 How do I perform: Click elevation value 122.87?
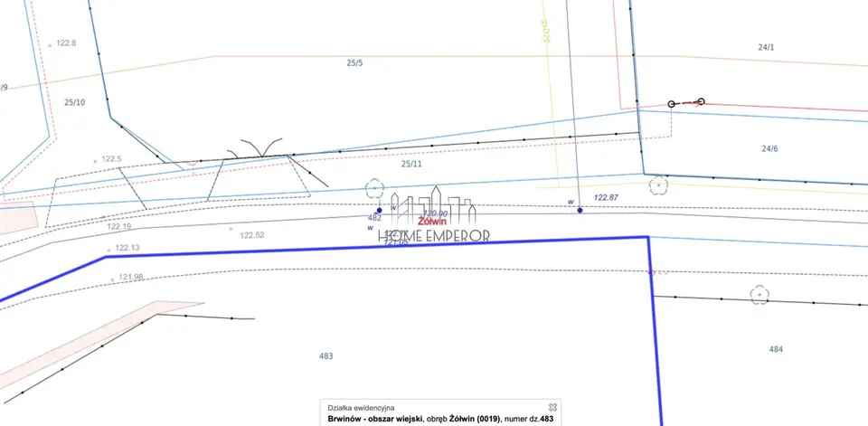click(606, 197)
